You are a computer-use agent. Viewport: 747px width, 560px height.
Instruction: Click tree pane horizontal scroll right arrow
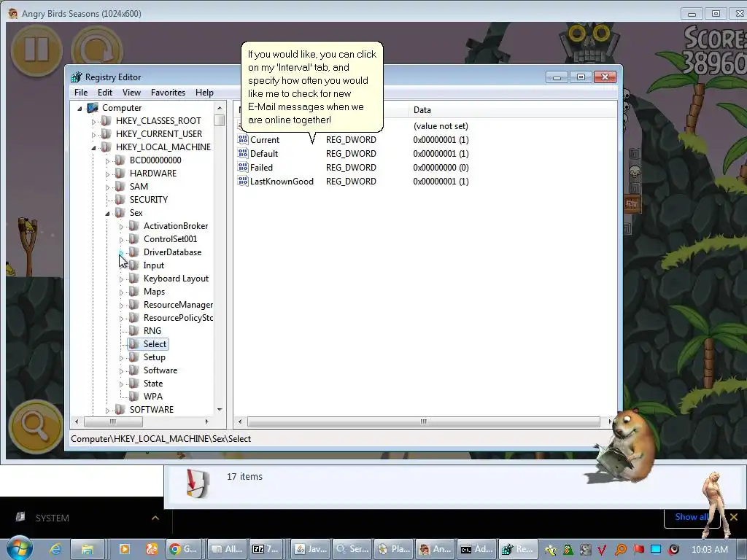coord(206,421)
